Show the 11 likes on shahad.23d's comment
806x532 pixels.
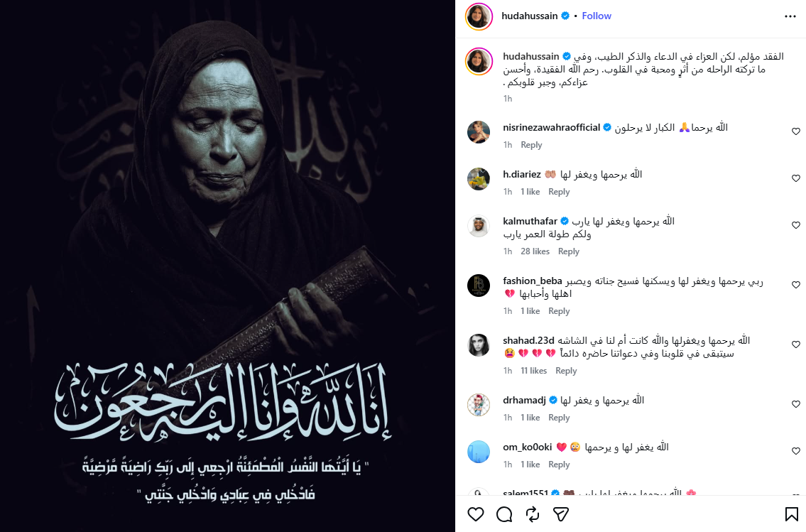(533, 371)
